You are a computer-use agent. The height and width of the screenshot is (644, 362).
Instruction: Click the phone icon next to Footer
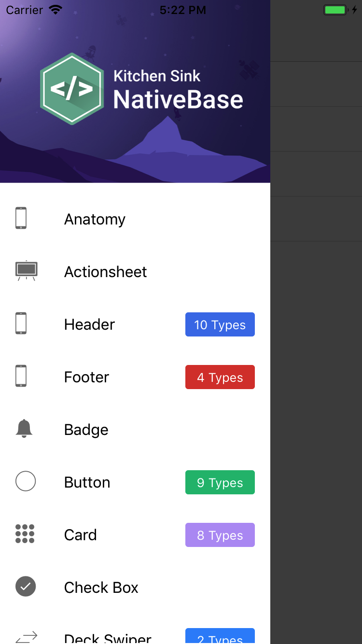click(21, 376)
